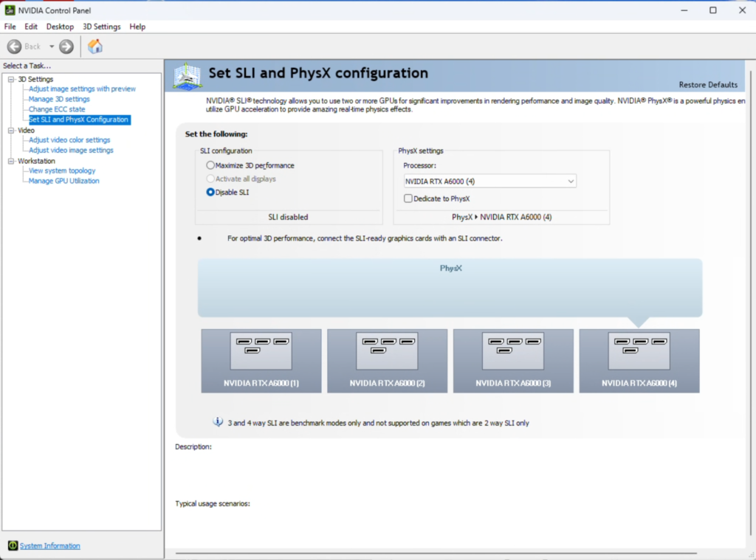756x560 pixels.
Task: Open the 3D Settings menu
Action: pyautogui.click(x=101, y=27)
